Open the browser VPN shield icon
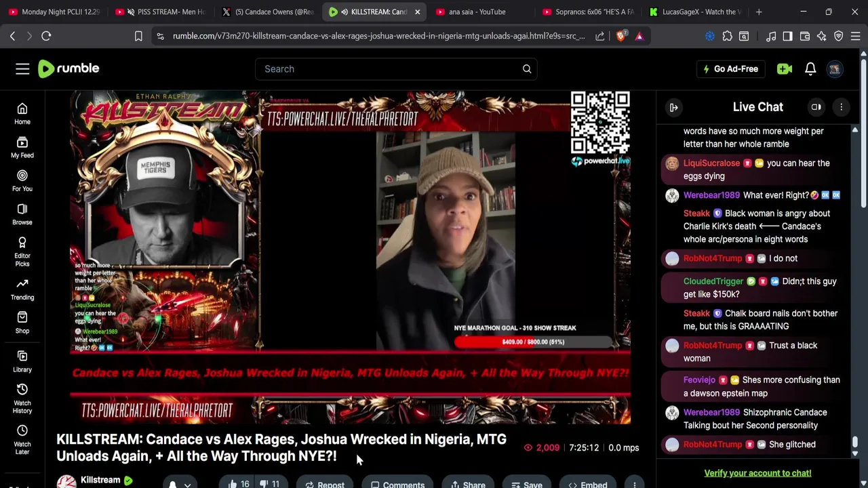 coord(838,36)
